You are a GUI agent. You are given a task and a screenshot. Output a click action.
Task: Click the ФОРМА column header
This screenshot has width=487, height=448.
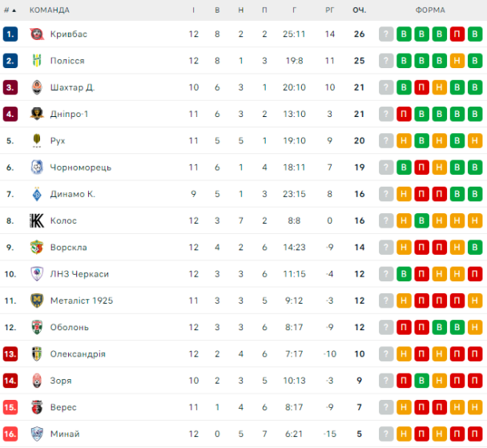(x=431, y=10)
